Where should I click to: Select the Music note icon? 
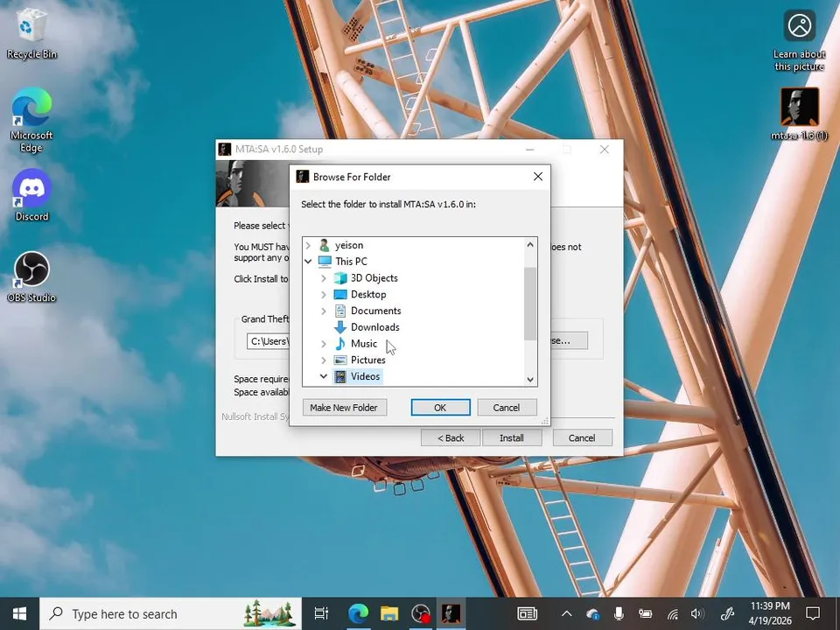[340, 343]
